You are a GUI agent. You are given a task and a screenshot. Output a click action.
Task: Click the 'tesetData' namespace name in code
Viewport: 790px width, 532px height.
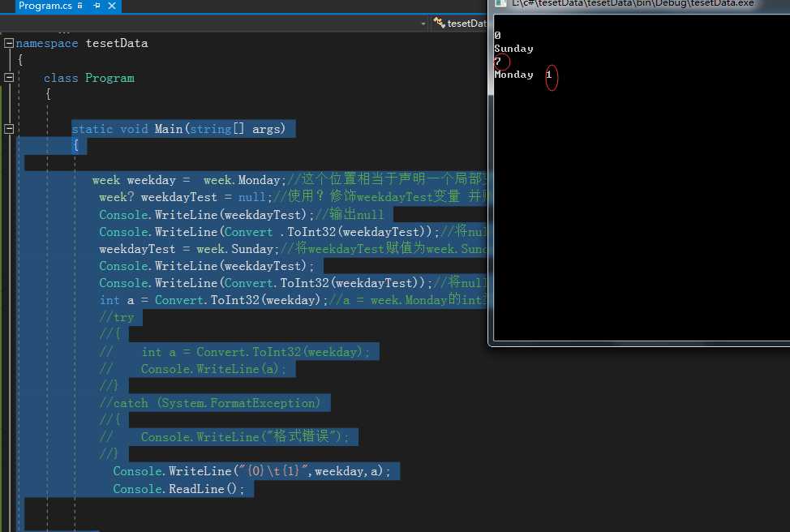coord(117,44)
